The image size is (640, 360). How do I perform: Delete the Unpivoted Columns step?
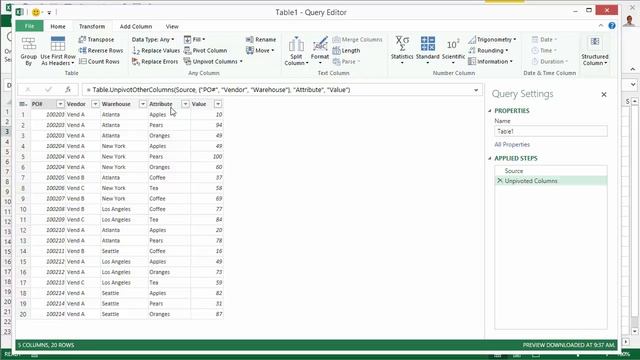500,180
